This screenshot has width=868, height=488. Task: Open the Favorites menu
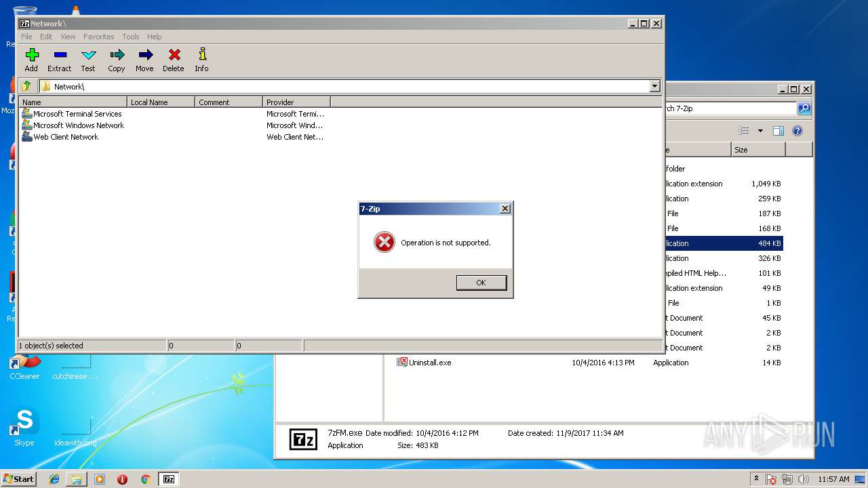(99, 37)
